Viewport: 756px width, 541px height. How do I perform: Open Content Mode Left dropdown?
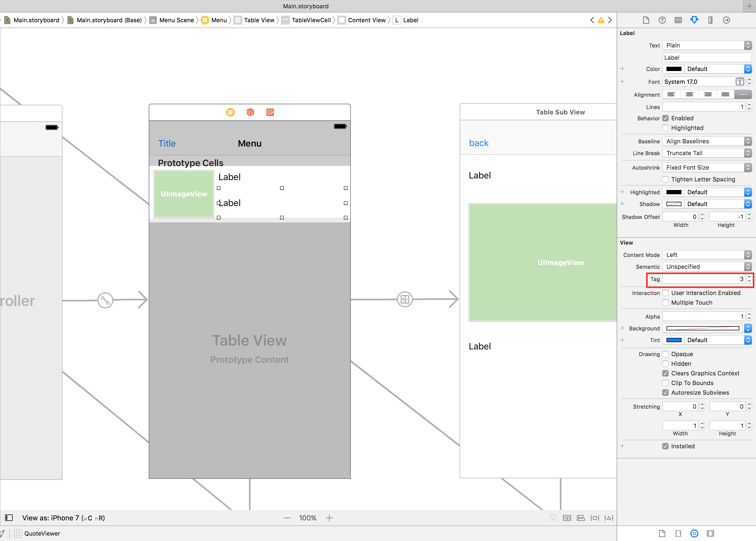[x=707, y=255]
